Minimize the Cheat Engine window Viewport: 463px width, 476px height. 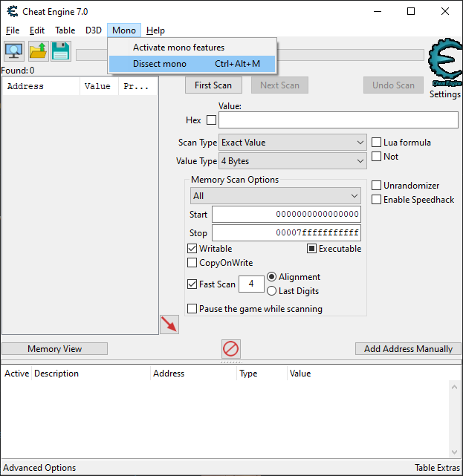pyautogui.click(x=378, y=12)
